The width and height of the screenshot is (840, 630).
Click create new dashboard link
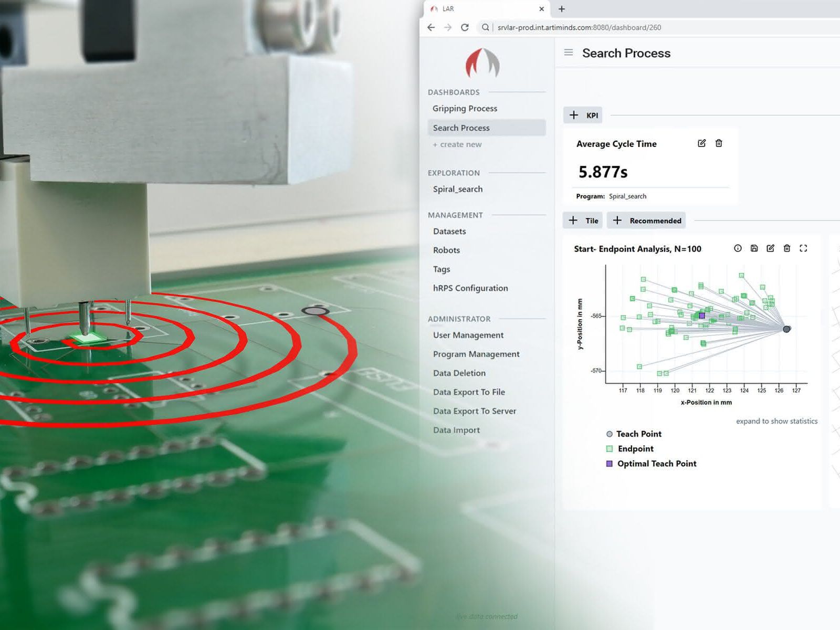[x=457, y=144]
